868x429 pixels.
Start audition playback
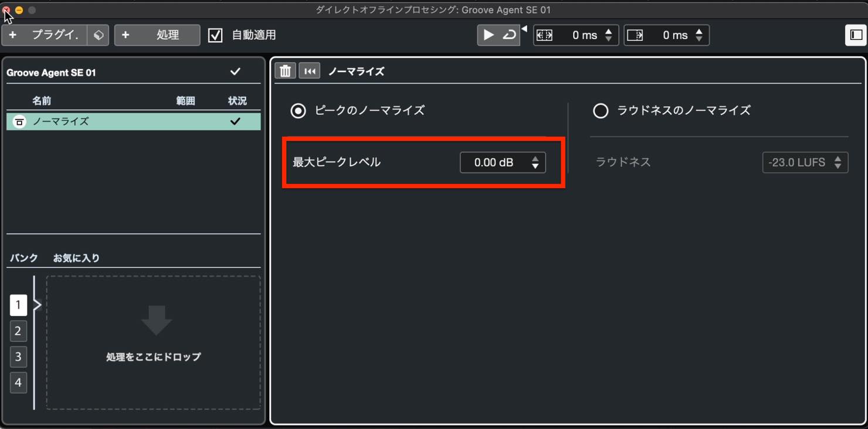[x=488, y=35]
